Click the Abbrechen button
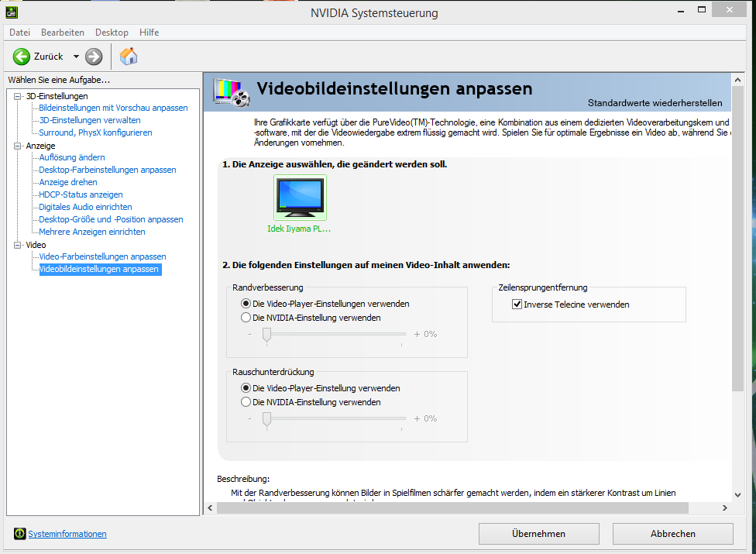Screen dimensions: 756x554 pyautogui.click(x=673, y=534)
